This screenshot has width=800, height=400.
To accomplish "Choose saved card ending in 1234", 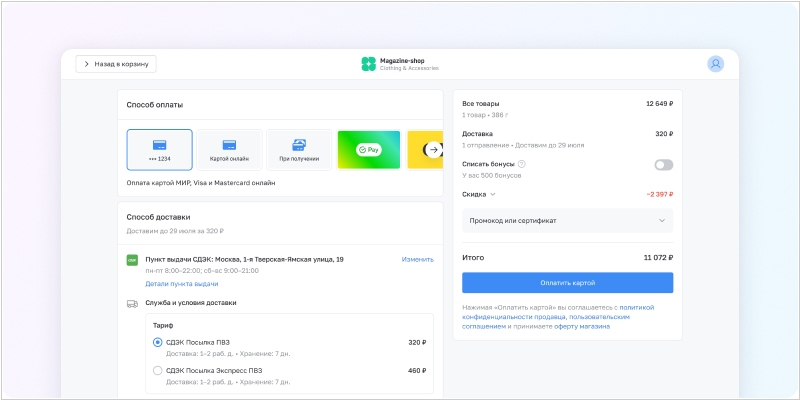I will click(160, 149).
